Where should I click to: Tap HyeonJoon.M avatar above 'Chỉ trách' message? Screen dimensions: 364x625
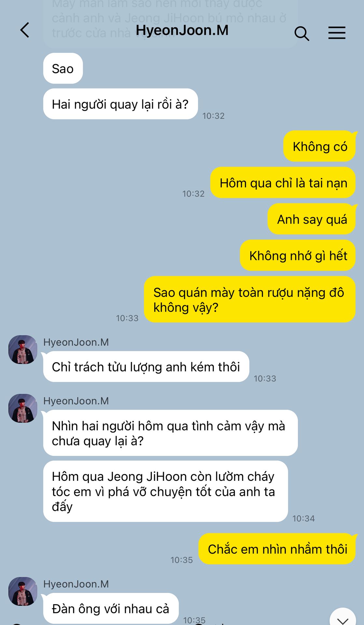pyautogui.click(x=23, y=350)
